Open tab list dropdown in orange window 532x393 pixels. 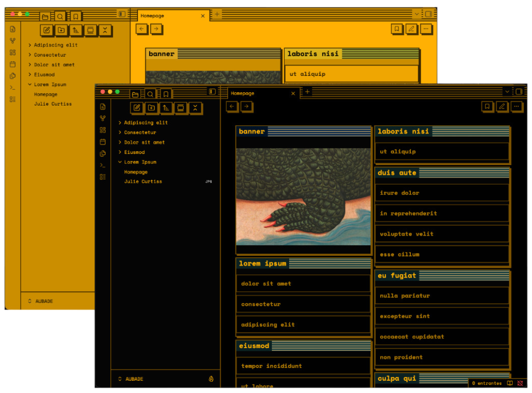(x=417, y=14)
